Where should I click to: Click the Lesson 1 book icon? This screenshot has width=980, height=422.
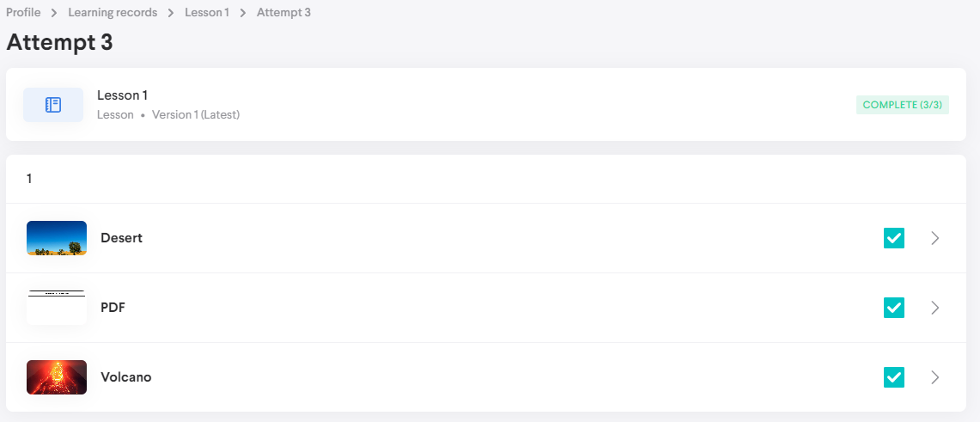click(x=53, y=105)
